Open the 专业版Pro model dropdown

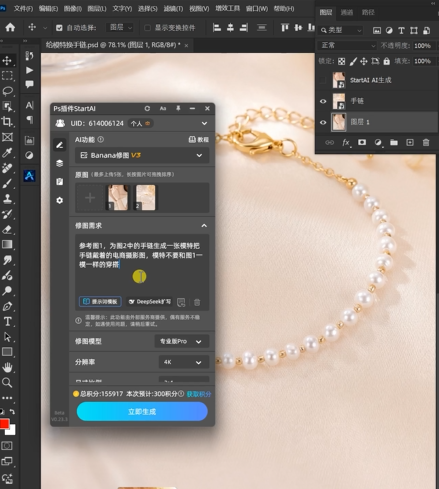[x=182, y=341]
